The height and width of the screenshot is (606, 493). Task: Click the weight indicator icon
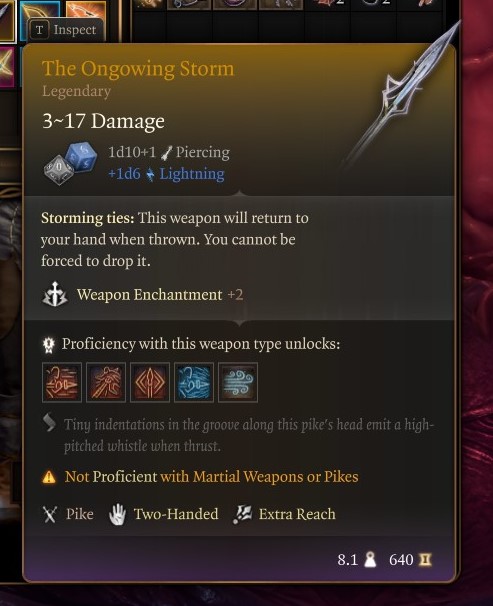pyautogui.click(x=370, y=559)
